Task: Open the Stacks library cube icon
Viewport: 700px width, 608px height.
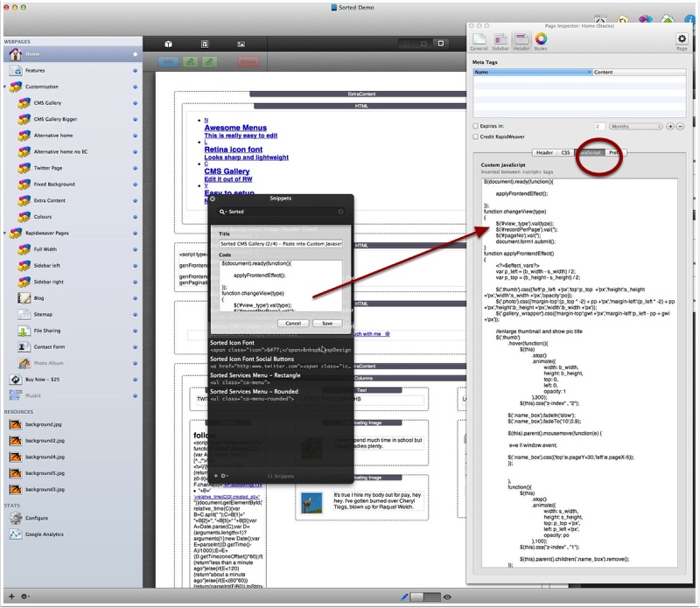Action: tap(168, 45)
